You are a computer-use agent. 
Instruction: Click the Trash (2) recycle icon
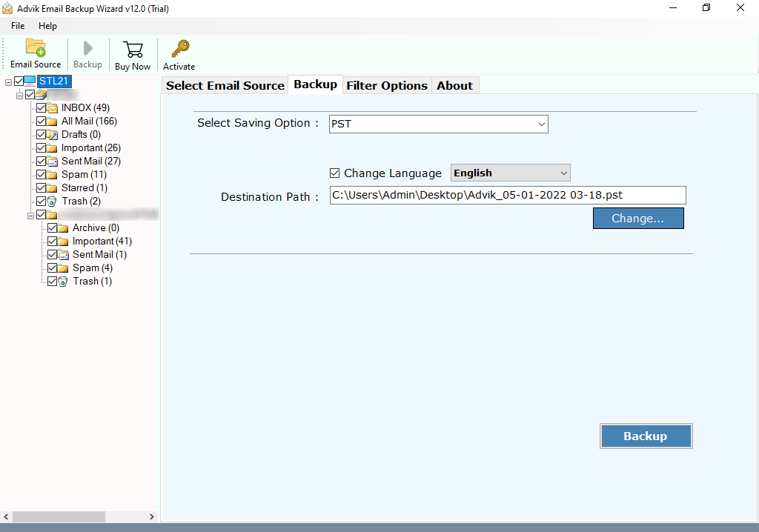click(52, 202)
